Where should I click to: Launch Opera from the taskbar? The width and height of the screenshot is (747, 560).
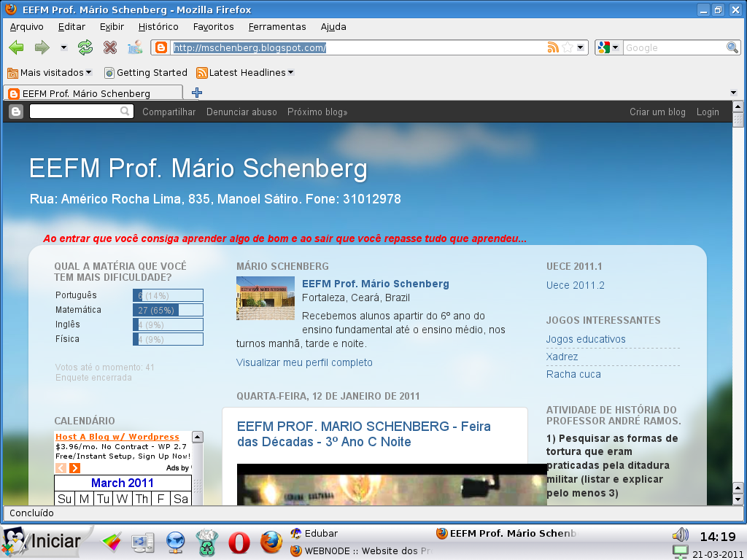pos(239,542)
